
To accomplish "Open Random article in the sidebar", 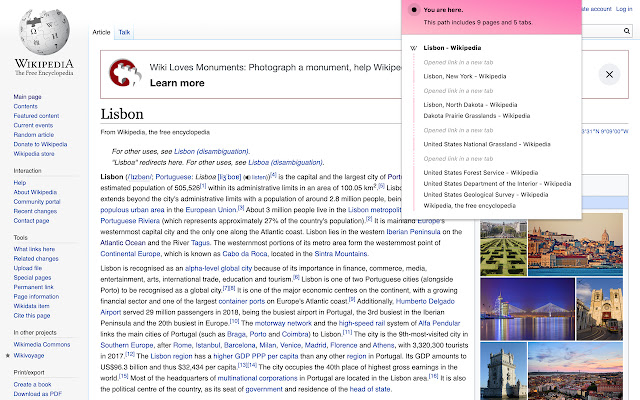I will [34, 134].
